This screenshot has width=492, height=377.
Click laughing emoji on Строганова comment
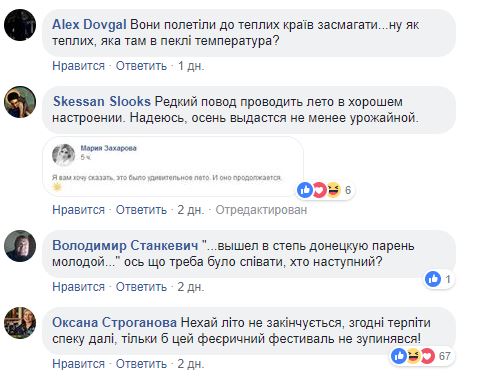[413, 356]
